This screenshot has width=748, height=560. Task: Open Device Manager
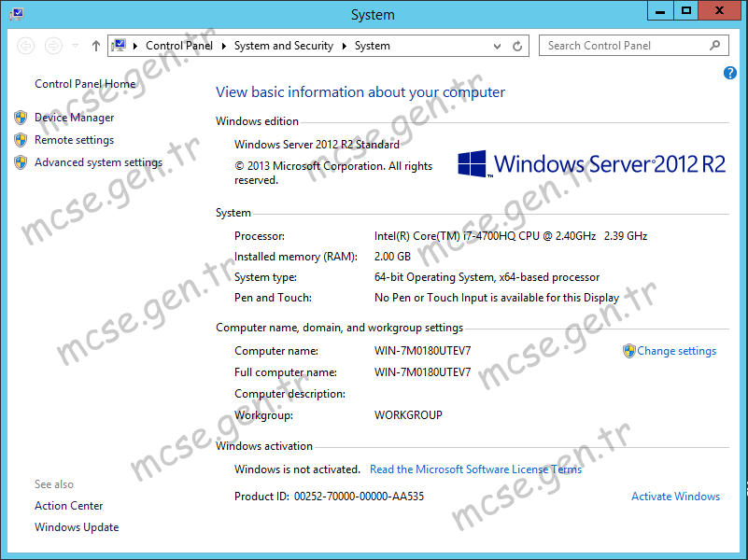pos(75,118)
